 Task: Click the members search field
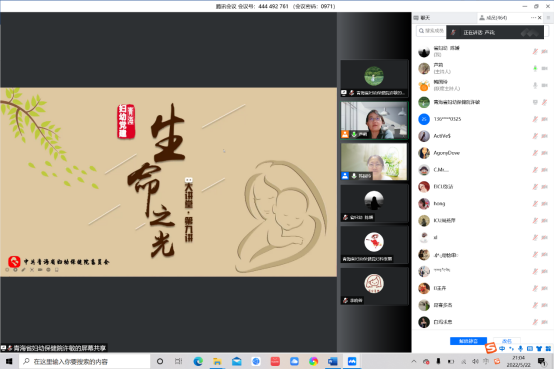431,31
